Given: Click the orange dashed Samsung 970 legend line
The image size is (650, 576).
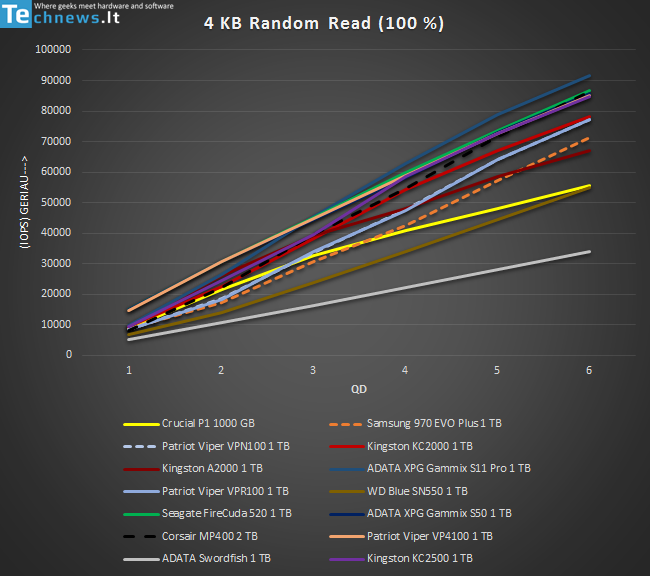Looking at the screenshot, I should point(346,424).
